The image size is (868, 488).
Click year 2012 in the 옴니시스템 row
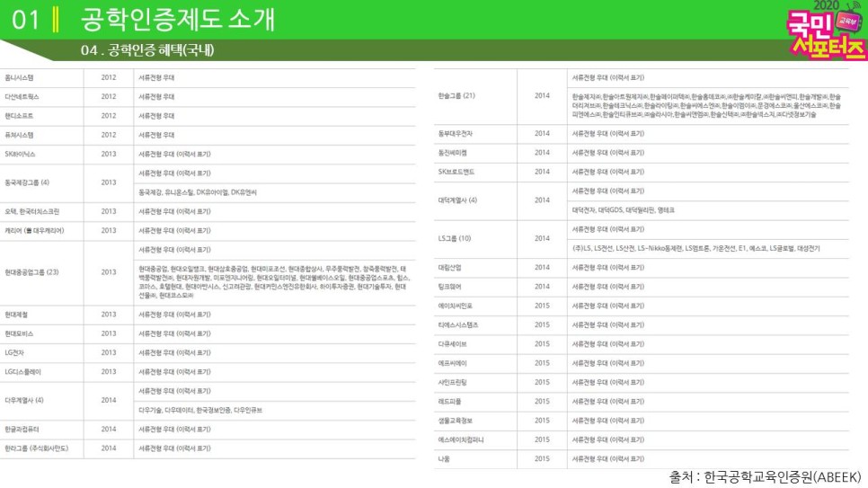tap(109, 77)
